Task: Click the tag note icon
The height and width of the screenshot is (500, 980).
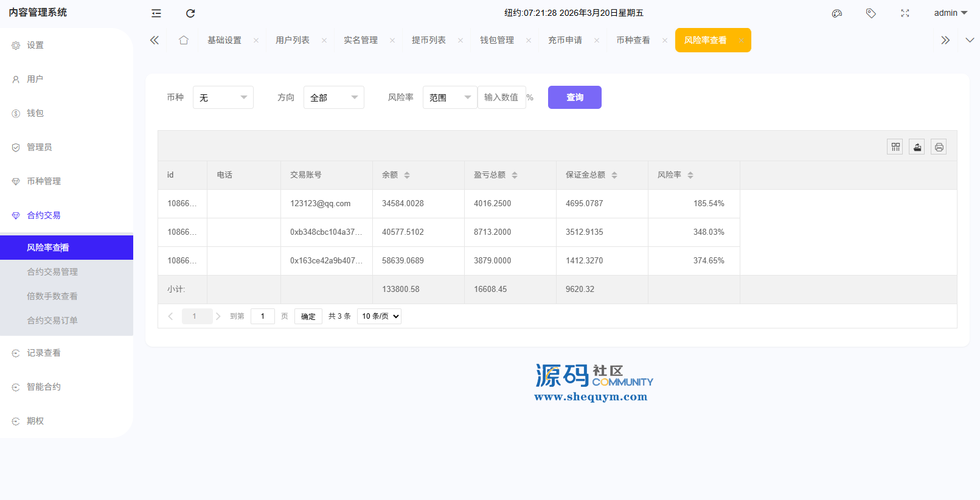Action: [871, 13]
